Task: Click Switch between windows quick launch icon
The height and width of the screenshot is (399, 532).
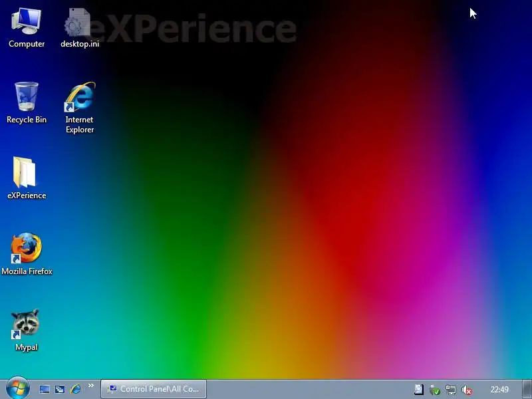Action: [x=60, y=389]
